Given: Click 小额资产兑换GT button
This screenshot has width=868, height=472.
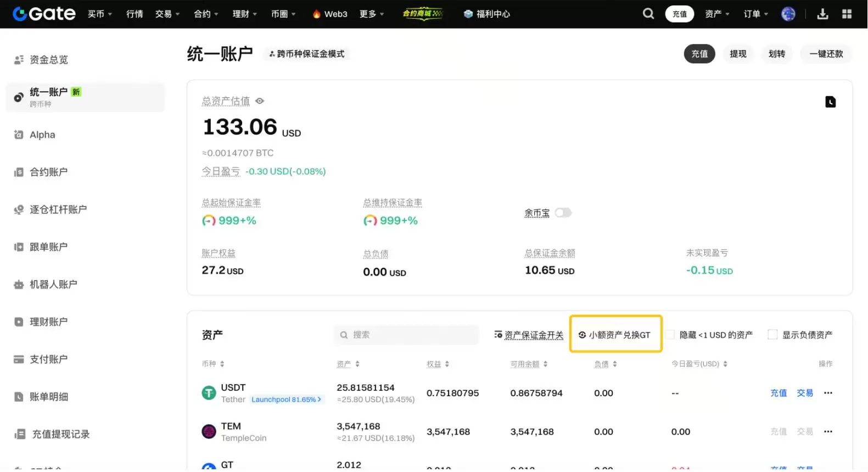Looking at the screenshot, I should pyautogui.click(x=615, y=335).
